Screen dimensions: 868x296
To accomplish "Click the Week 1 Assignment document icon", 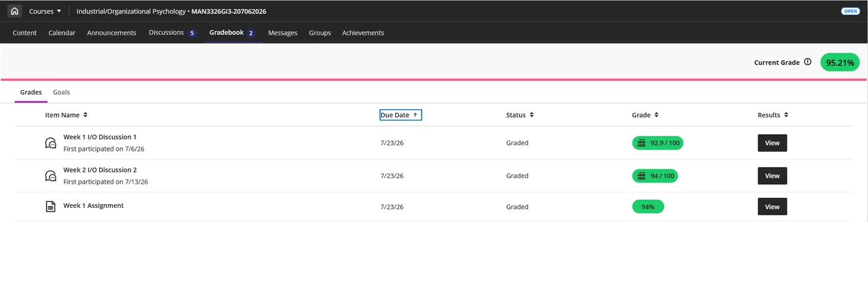I will point(51,207).
